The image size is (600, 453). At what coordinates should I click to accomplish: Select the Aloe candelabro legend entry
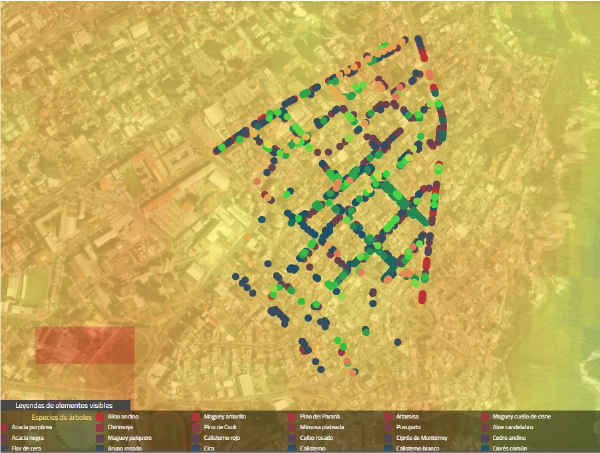512,427
